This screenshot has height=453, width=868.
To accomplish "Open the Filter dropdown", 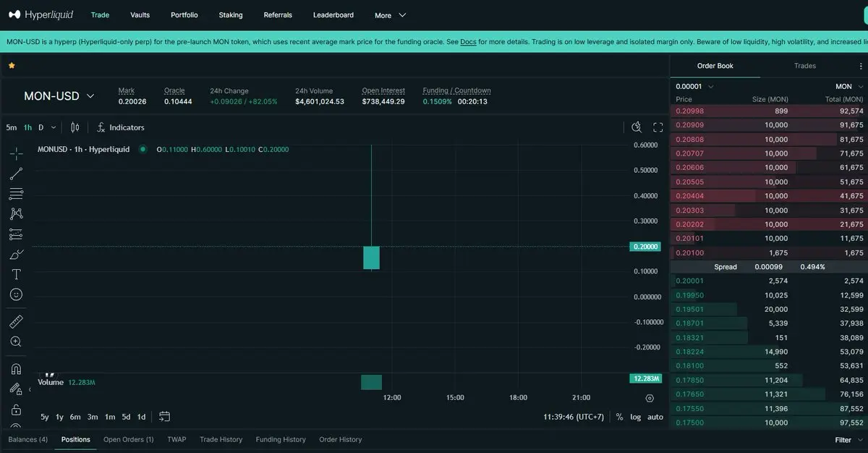I will (848, 440).
